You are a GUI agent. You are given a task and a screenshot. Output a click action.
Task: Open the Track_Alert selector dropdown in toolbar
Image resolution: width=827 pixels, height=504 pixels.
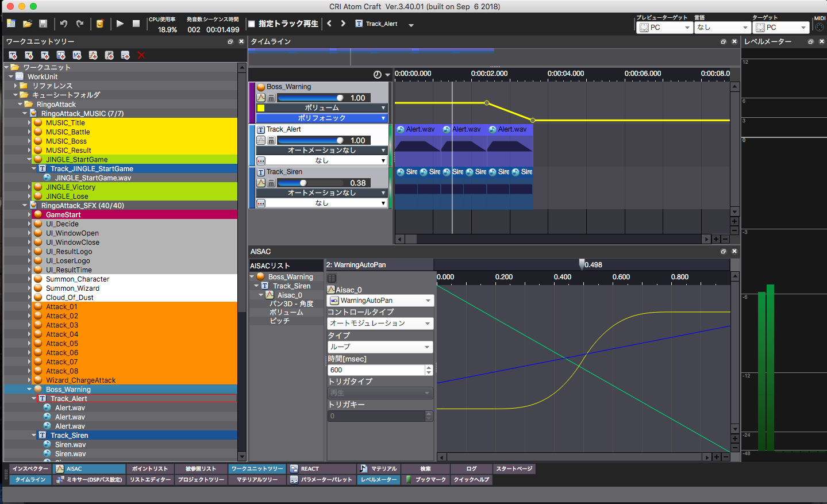coord(411,25)
